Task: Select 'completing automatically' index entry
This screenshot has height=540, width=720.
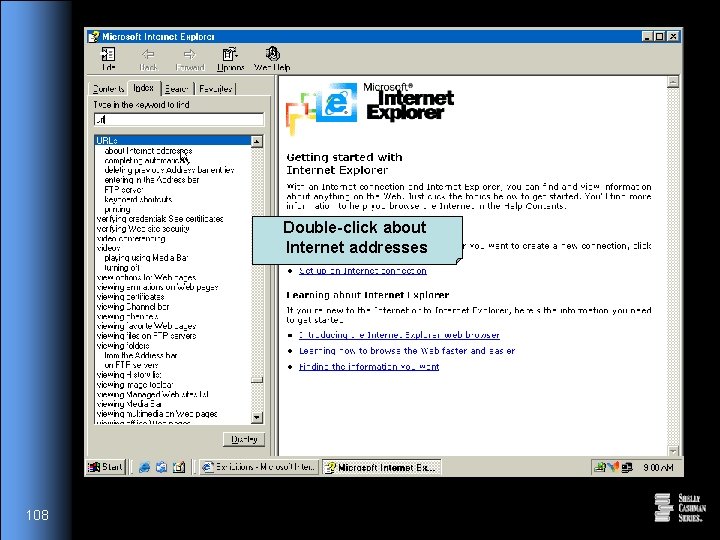Action: pyautogui.click(x=147, y=161)
